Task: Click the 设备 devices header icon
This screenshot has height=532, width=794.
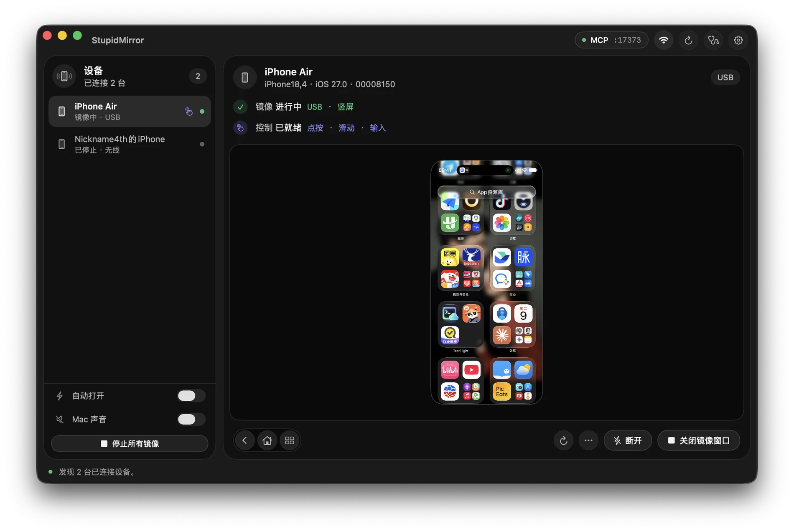Action: [x=64, y=76]
